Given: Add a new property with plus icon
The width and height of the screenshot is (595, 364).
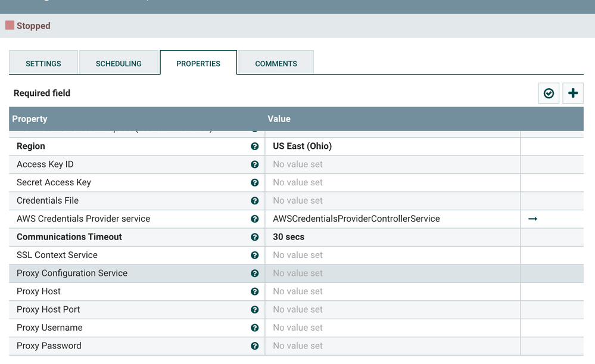Looking at the screenshot, I should pyautogui.click(x=572, y=93).
